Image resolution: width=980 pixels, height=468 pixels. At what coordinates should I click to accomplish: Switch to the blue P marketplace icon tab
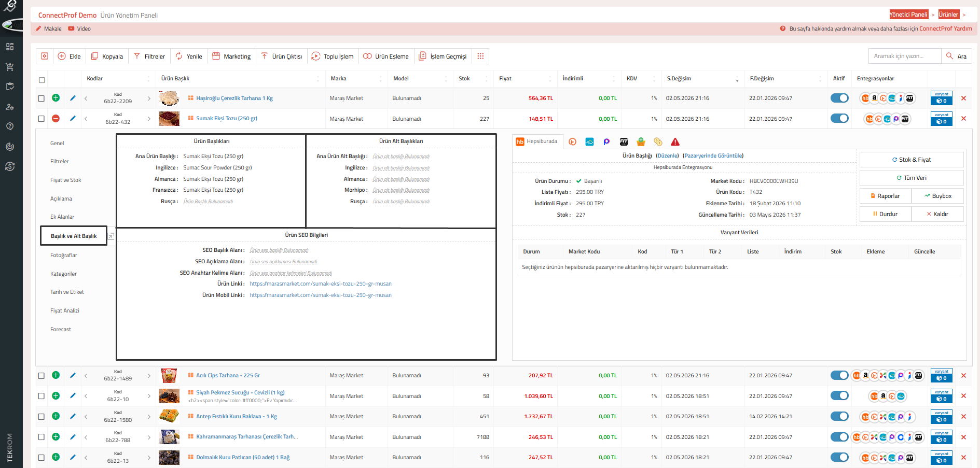(x=606, y=141)
